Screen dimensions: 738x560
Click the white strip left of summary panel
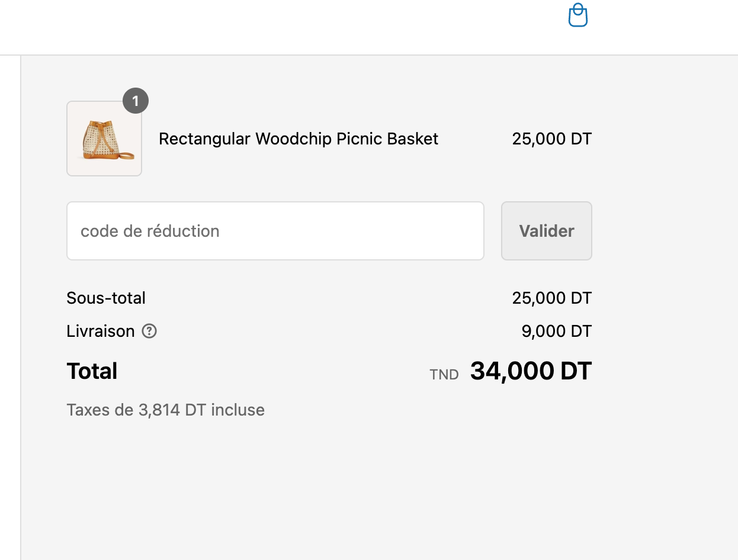click(x=9, y=296)
